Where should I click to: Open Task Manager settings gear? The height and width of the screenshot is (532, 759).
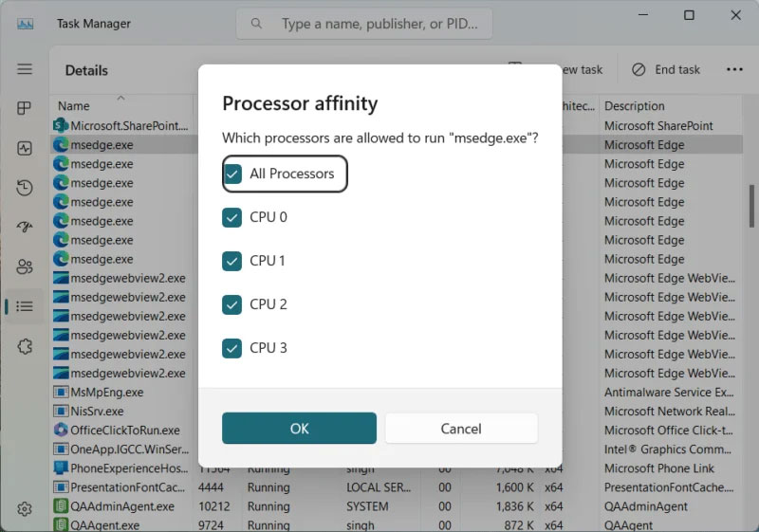click(25, 509)
